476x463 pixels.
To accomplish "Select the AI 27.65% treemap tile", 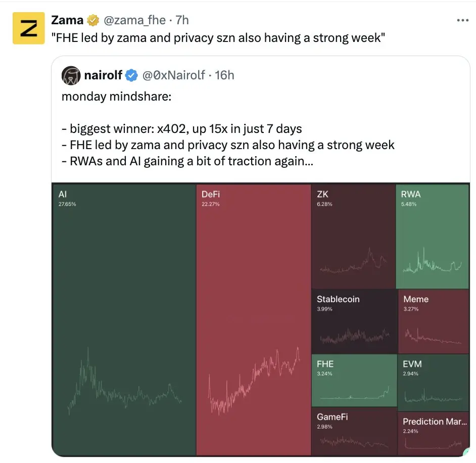I will click(x=124, y=319).
